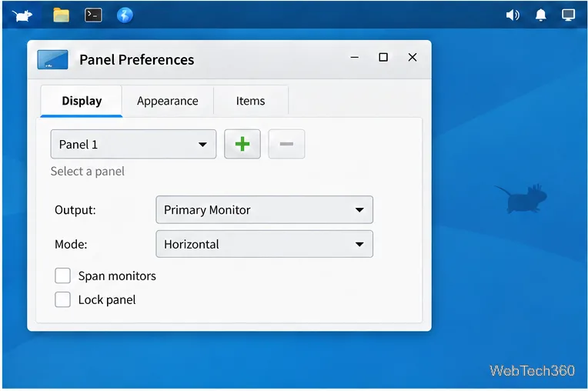The width and height of the screenshot is (588, 391).
Task: Enable the Span monitors checkbox
Action: tap(62, 276)
